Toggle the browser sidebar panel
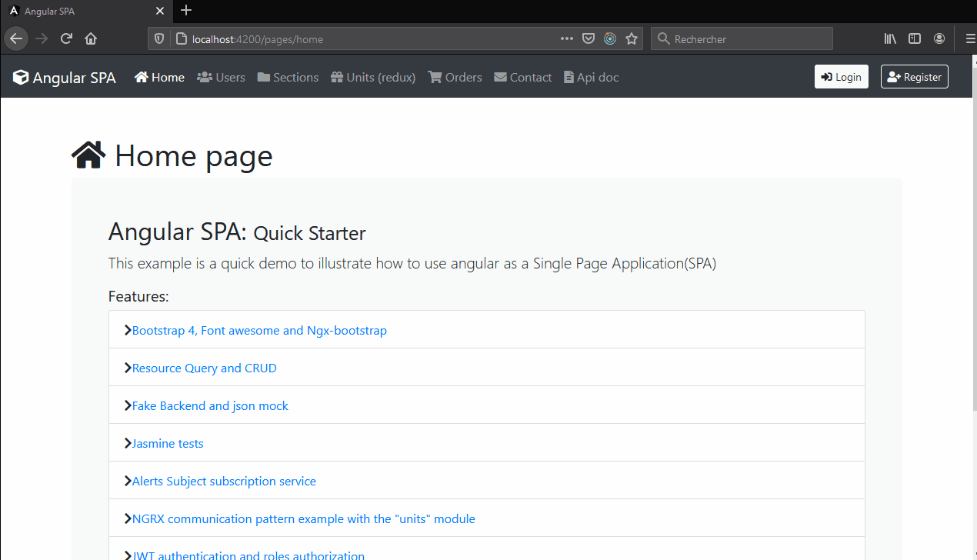The height and width of the screenshot is (560, 977). click(914, 38)
